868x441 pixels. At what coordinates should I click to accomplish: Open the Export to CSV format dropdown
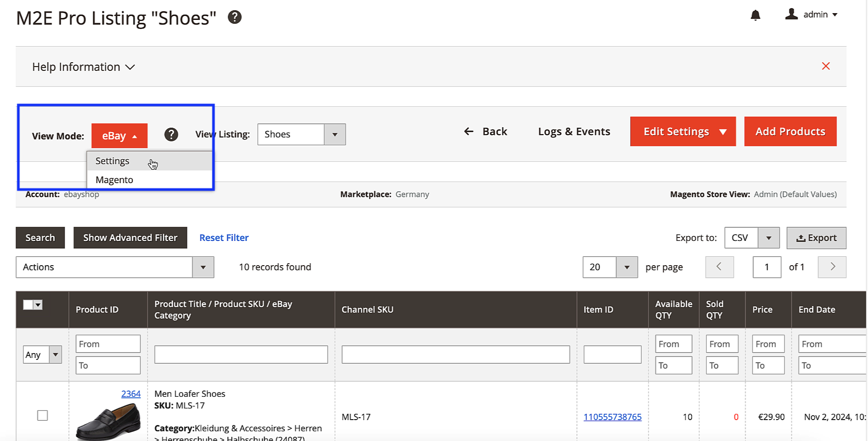[752, 238]
